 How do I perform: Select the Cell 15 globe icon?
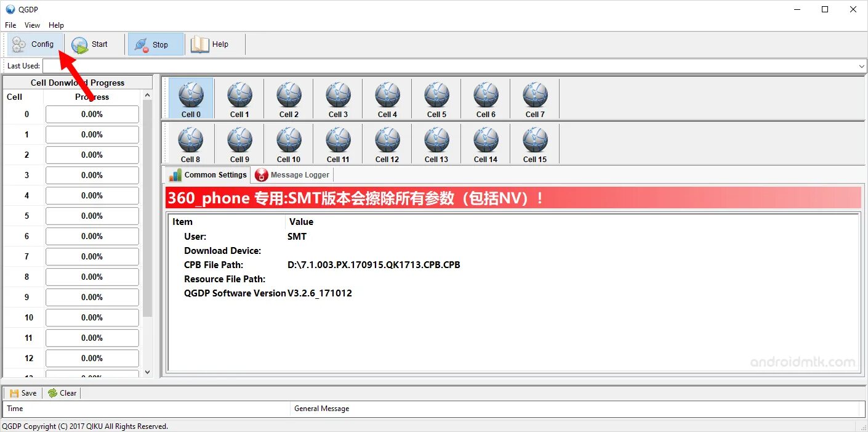point(534,139)
